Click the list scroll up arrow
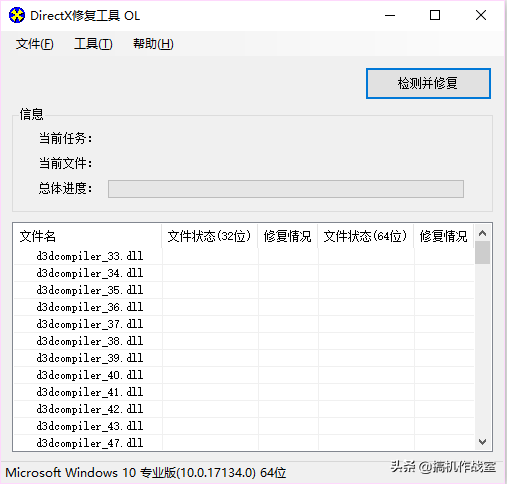This screenshot has width=507, height=484. [x=482, y=233]
